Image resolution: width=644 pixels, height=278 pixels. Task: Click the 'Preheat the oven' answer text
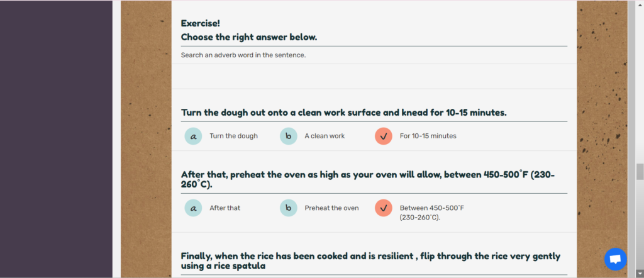(x=331, y=208)
